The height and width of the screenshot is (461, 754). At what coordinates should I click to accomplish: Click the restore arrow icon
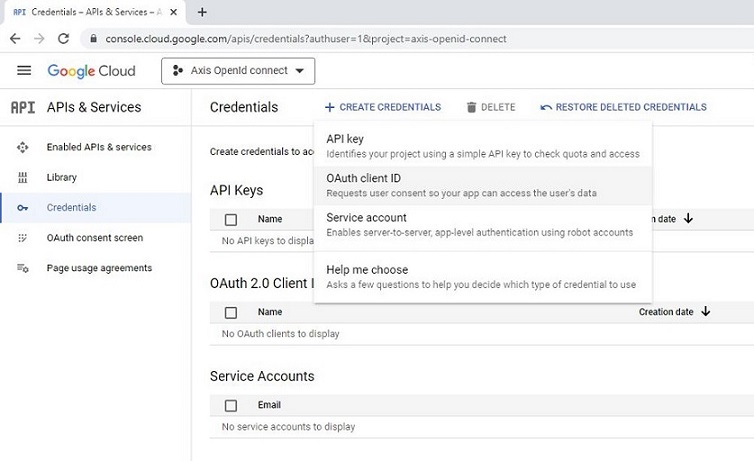546,107
